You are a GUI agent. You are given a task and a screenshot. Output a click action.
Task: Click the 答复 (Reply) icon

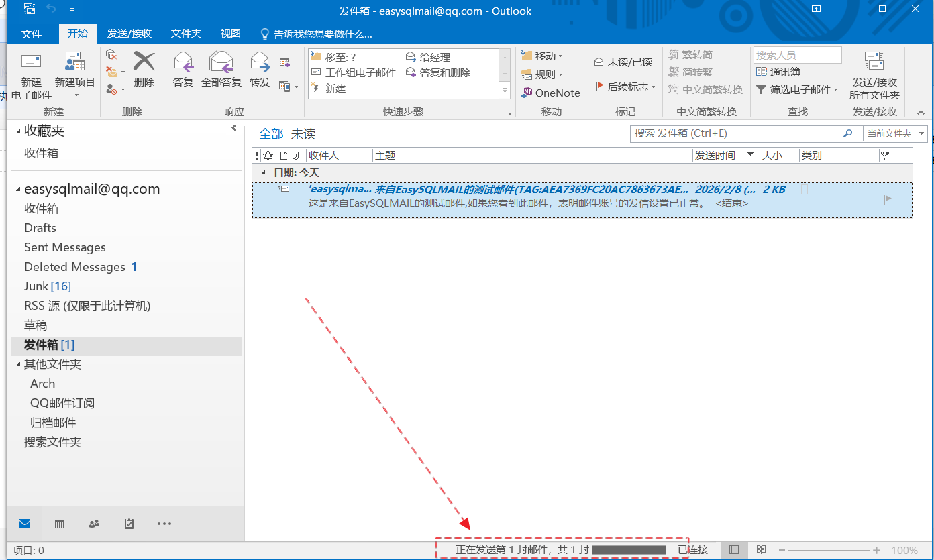182,70
